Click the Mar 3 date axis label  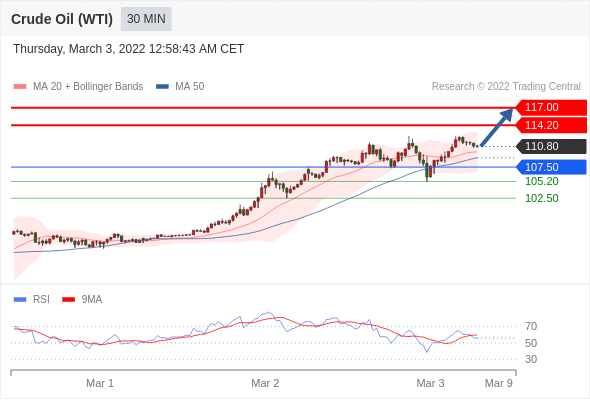click(430, 383)
